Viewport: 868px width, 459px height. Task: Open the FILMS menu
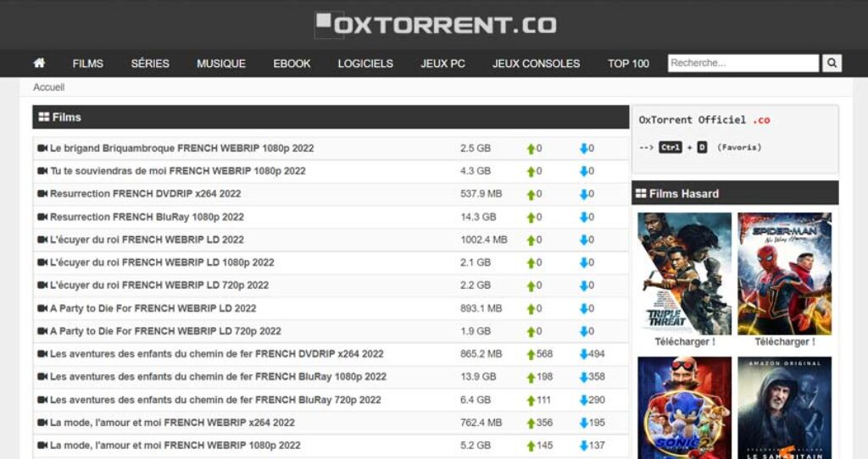pos(87,64)
